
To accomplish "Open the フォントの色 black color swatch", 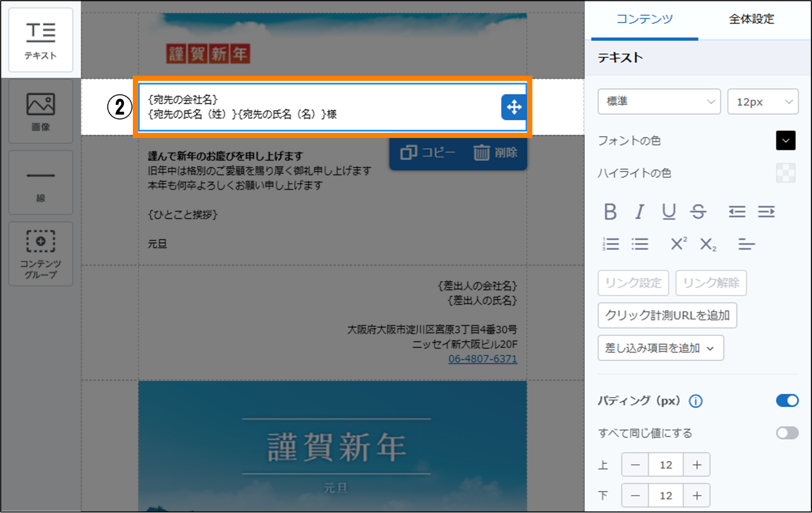I will coord(785,141).
